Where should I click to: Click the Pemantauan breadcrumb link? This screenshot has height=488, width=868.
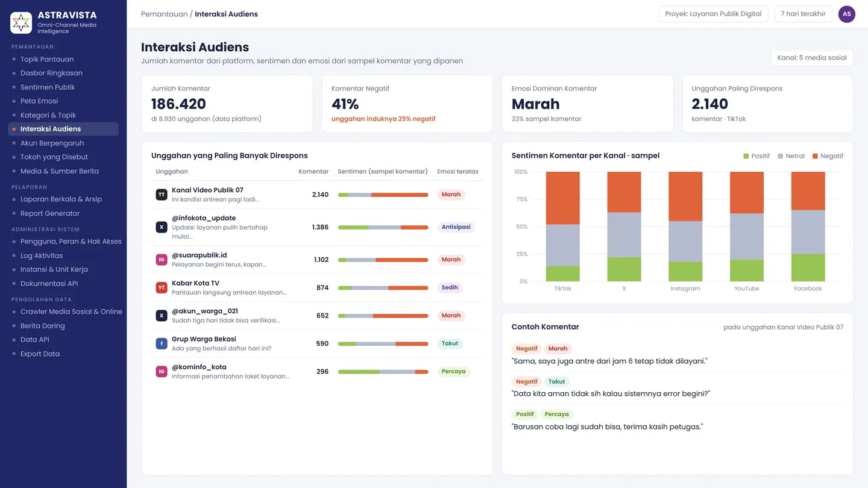[x=164, y=14]
